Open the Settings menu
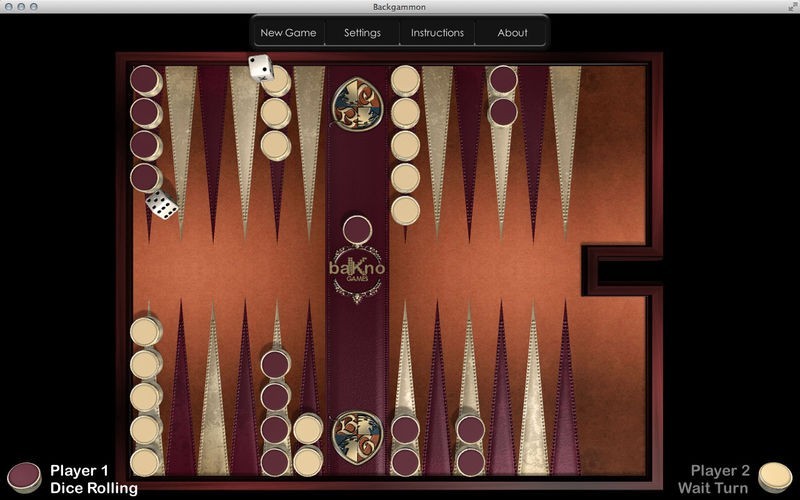This screenshot has height=500, width=800. (362, 32)
